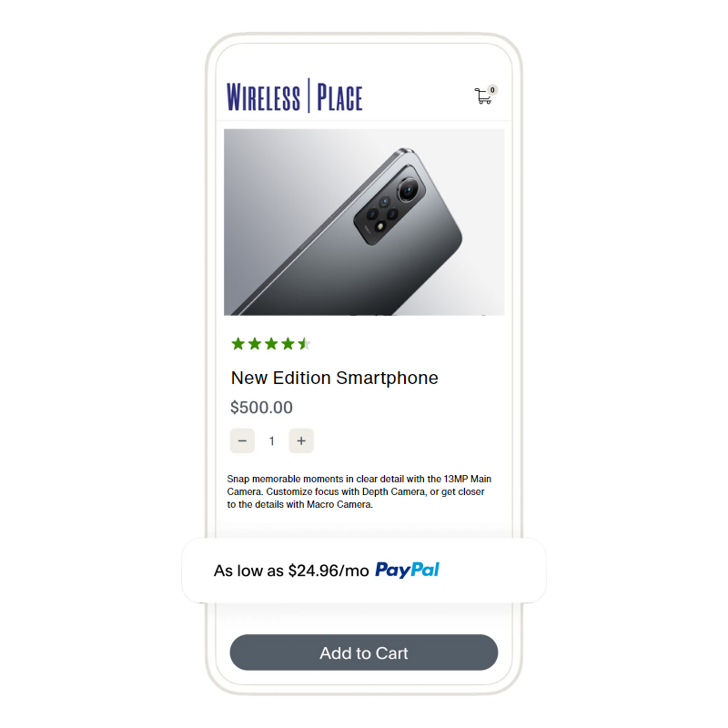Click the Wireless Place logo
The width and height of the screenshot is (728, 728).
pos(294,96)
